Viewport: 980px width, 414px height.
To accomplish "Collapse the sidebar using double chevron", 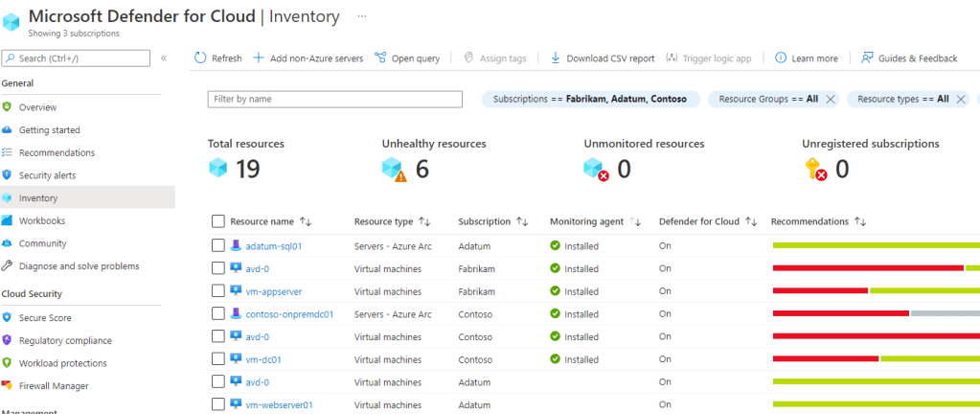I will tap(164, 58).
